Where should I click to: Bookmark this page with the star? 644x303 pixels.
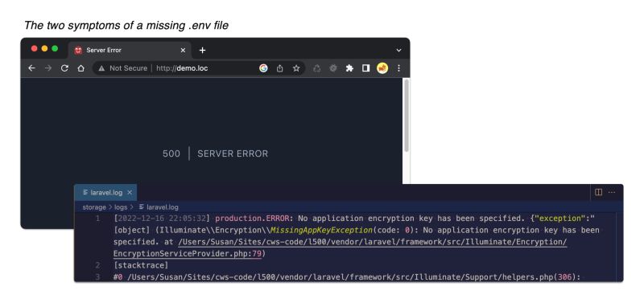coord(296,68)
